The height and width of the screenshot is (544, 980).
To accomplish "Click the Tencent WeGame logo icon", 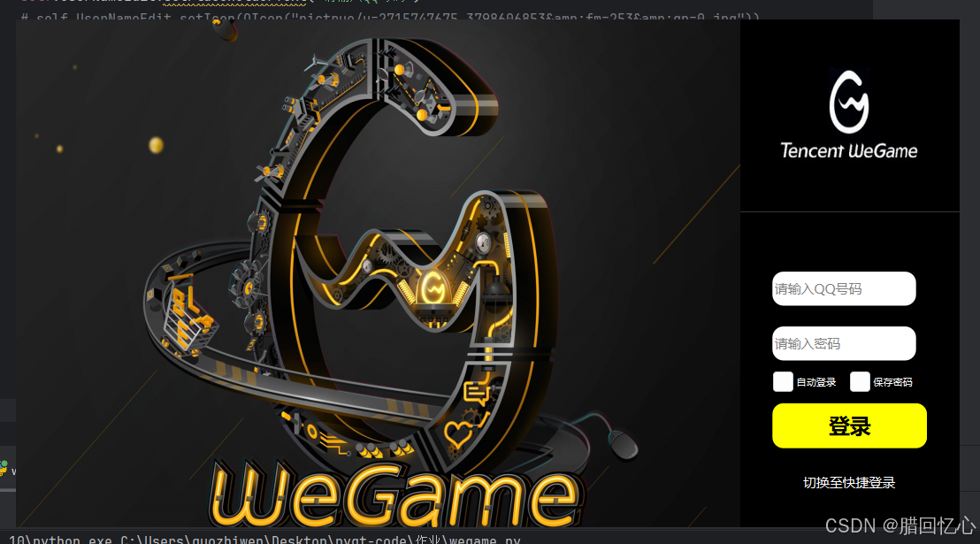I will click(x=849, y=114).
